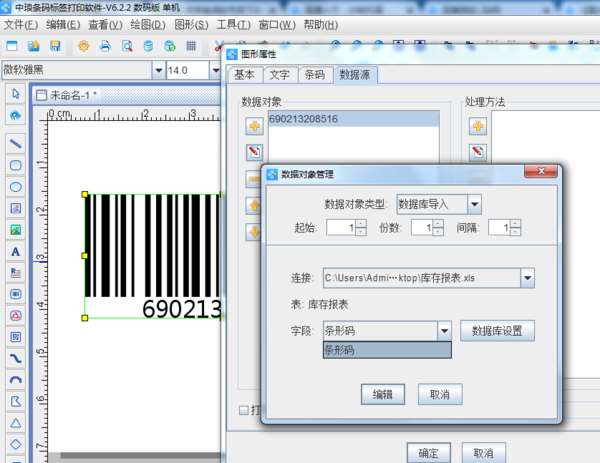Select the image insert tool
Viewport: 600px width, 463px height.
[x=15, y=230]
